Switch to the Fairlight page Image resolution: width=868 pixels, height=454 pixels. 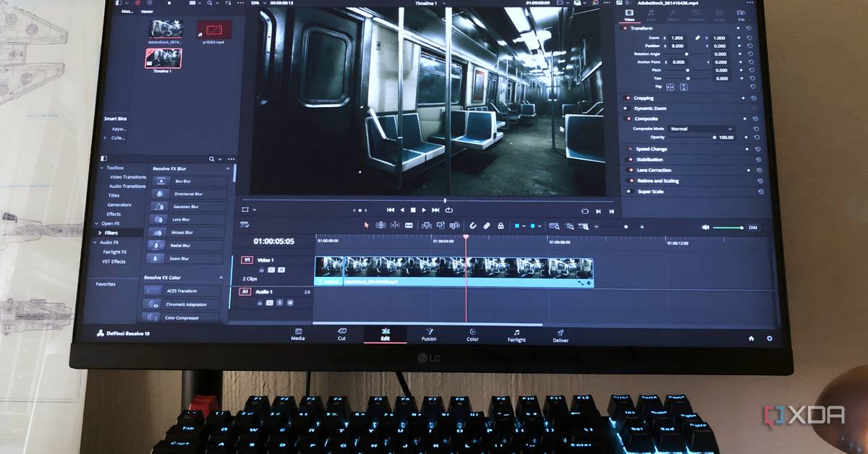(x=516, y=335)
